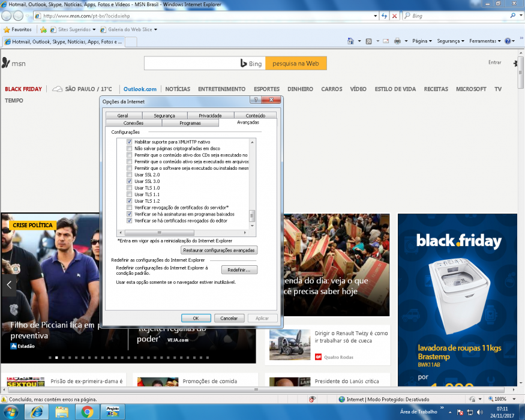Enable the Usar TLS 1.0 checkbox
This screenshot has height=420, width=525.
[129, 188]
